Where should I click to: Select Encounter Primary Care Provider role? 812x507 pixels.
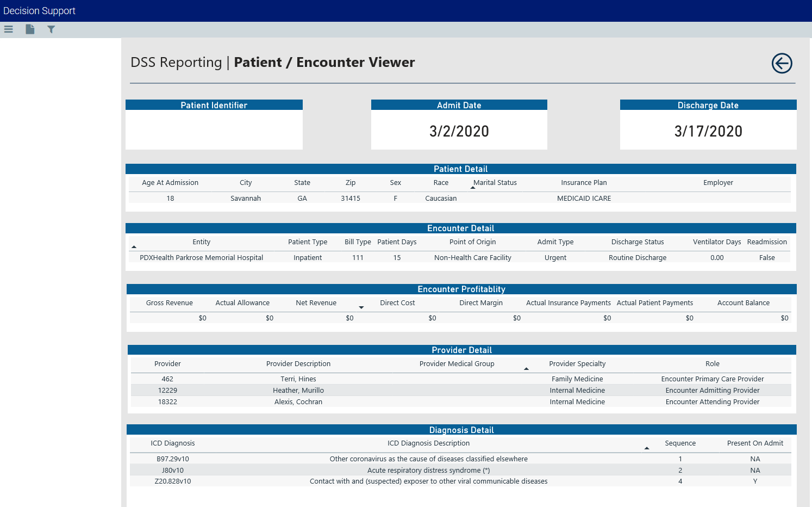pos(713,379)
